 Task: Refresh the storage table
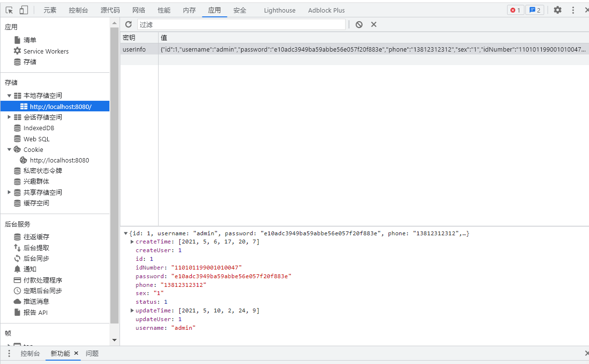pos(129,25)
